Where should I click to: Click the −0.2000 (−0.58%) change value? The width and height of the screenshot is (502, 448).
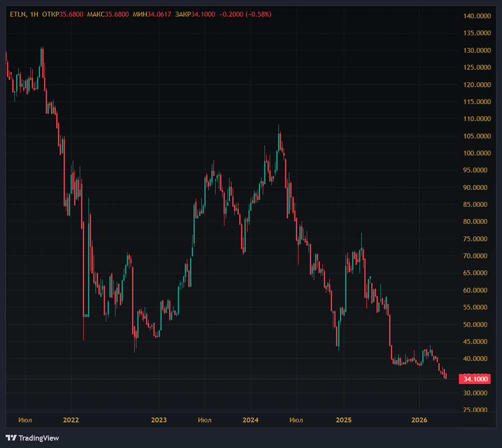[x=245, y=15]
